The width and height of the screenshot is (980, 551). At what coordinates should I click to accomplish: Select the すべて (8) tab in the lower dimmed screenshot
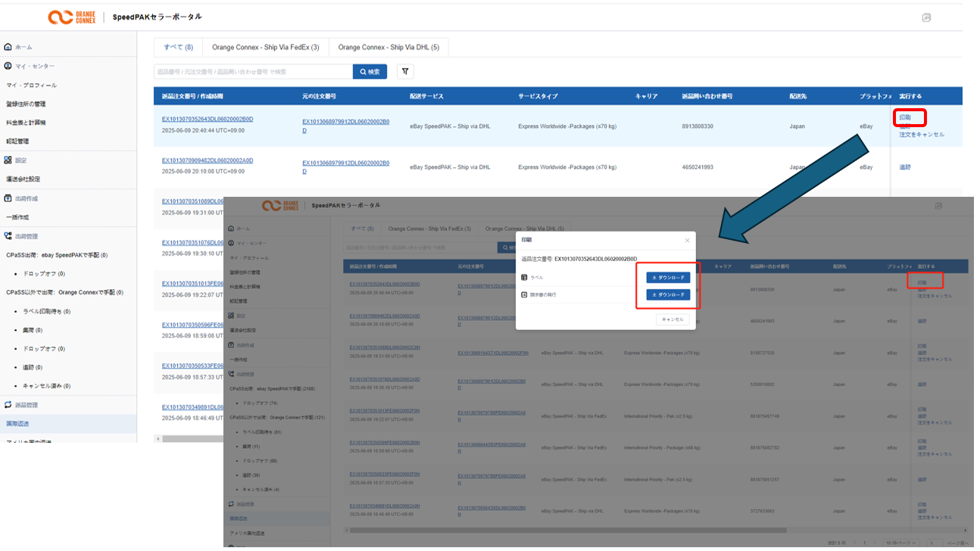pos(360,229)
